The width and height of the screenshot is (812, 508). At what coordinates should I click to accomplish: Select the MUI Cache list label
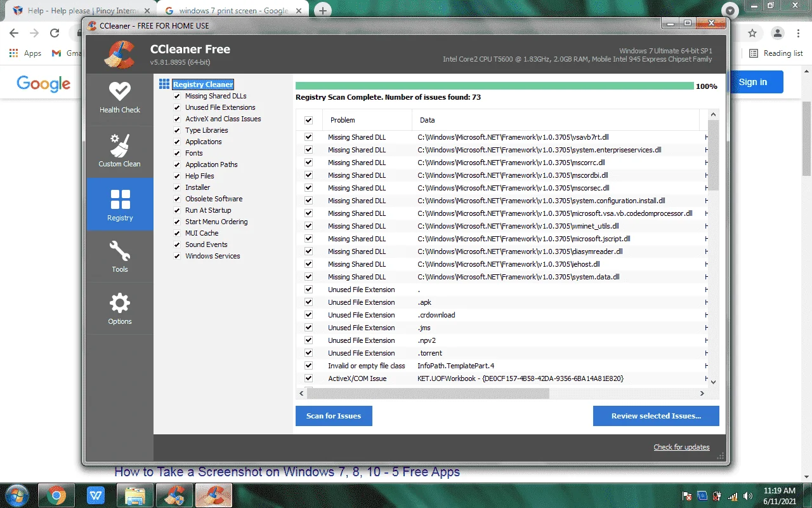202,233
